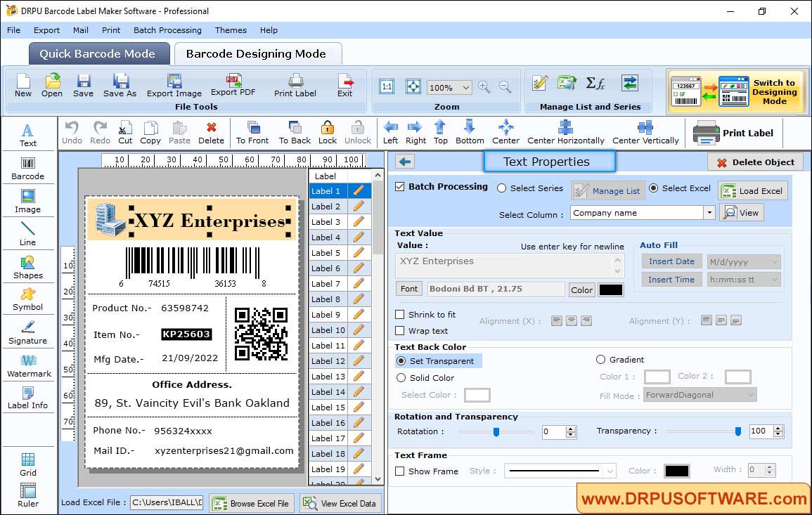Center object Vertically

pyautogui.click(x=645, y=133)
